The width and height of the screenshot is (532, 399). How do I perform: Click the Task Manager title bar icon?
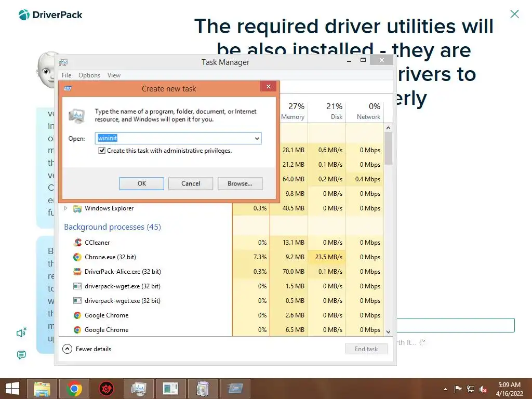pyautogui.click(x=63, y=62)
